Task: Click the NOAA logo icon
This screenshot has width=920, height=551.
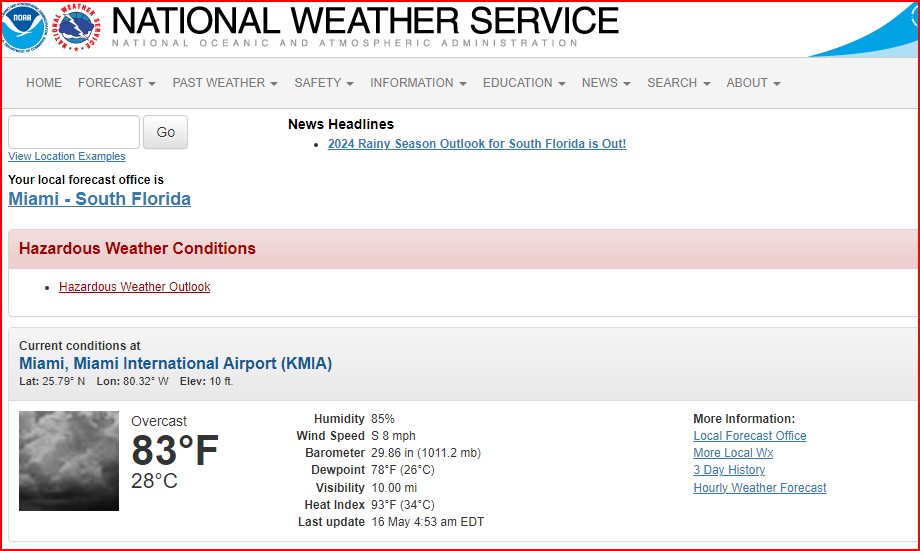Action: [24, 27]
